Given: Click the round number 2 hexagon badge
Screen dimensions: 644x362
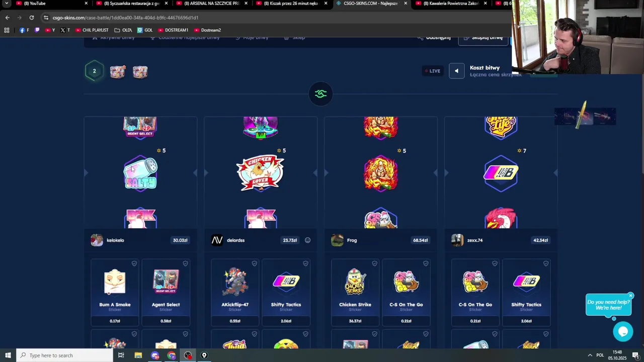Looking at the screenshot, I should point(94,71).
